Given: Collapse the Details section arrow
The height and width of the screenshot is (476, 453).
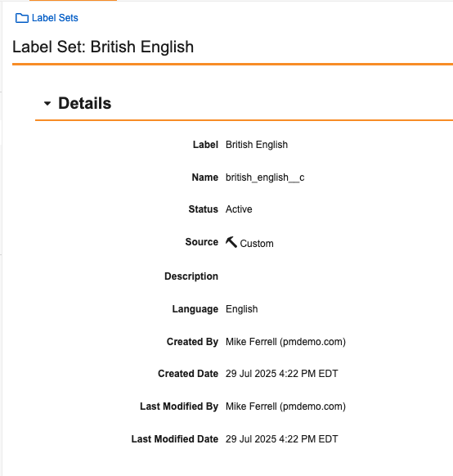Looking at the screenshot, I should click(47, 104).
